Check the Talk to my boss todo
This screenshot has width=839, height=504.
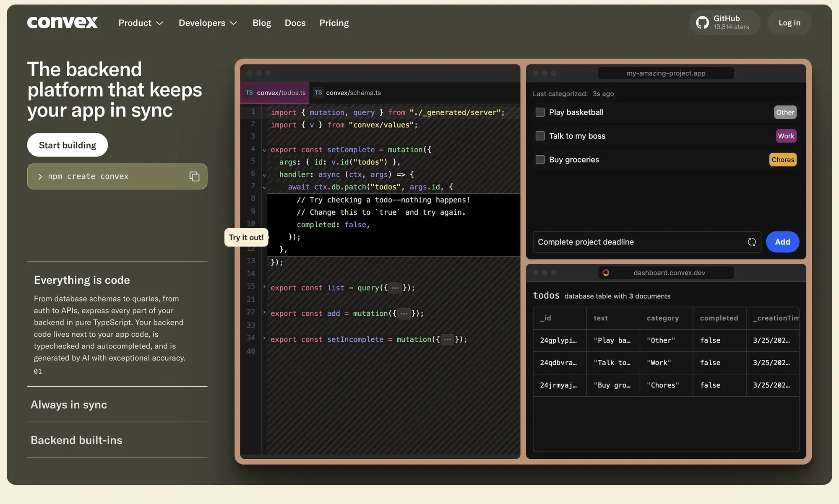540,136
